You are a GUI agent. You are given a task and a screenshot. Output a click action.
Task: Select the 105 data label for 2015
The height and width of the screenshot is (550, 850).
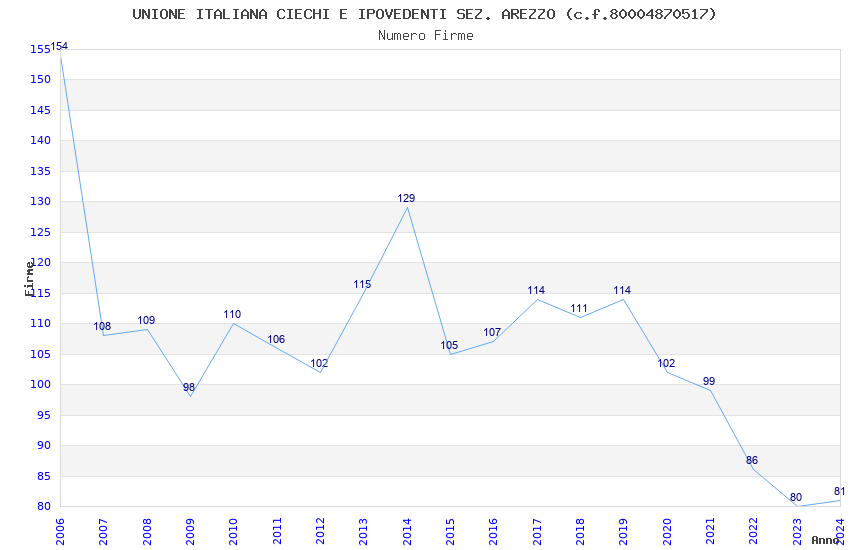(x=449, y=345)
